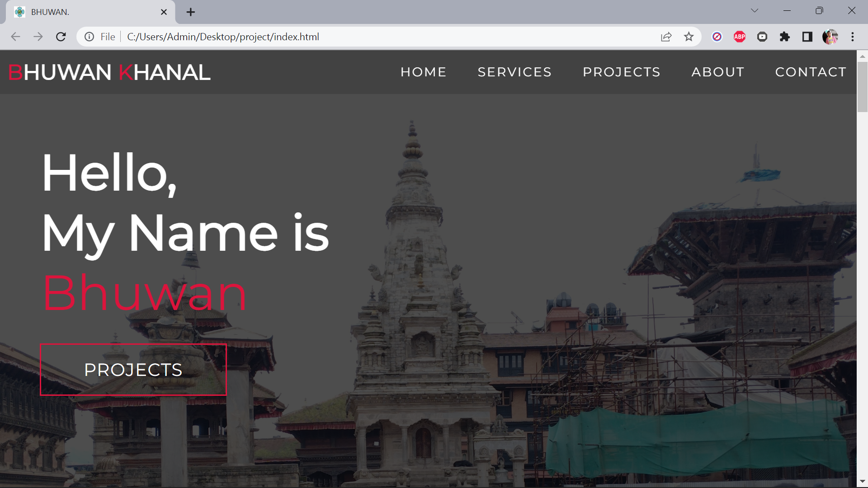Screen dimensions: 868x488
Task: Click the CONTACT nav link
Action: (811, 72)
